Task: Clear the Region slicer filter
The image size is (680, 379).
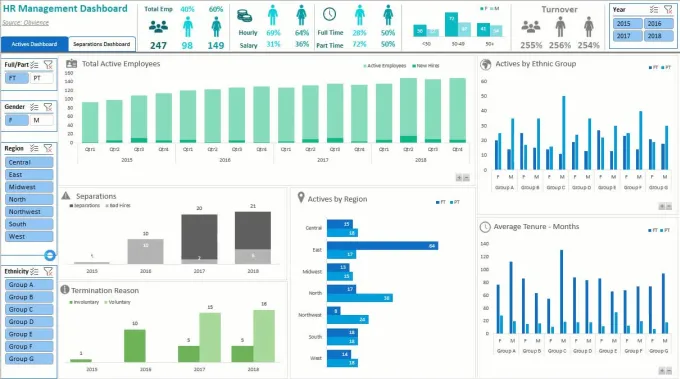Action: pos(48,148)
